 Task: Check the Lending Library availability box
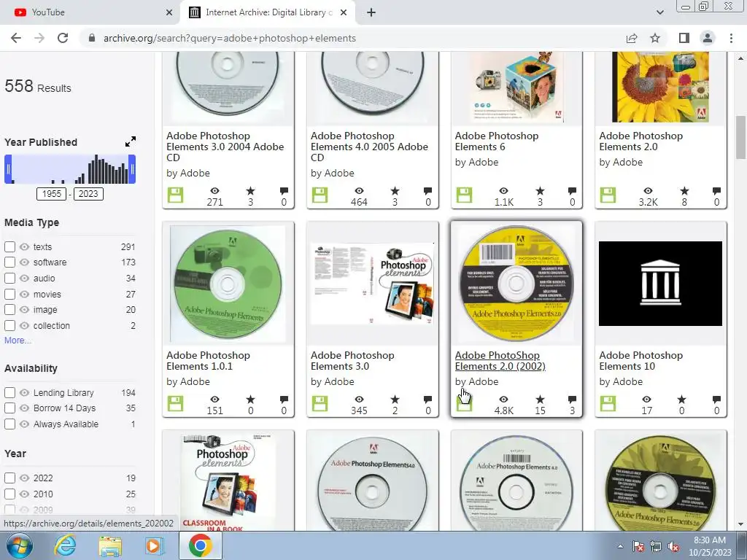coord(9,393)
